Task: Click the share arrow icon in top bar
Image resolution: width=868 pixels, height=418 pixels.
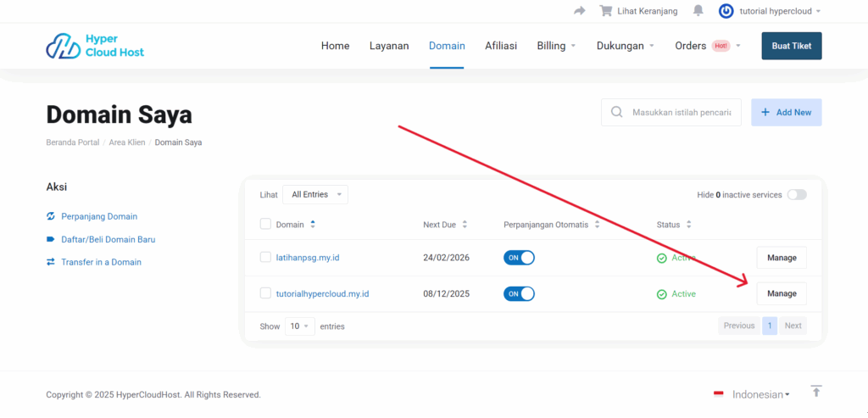Action: point(580,11)
